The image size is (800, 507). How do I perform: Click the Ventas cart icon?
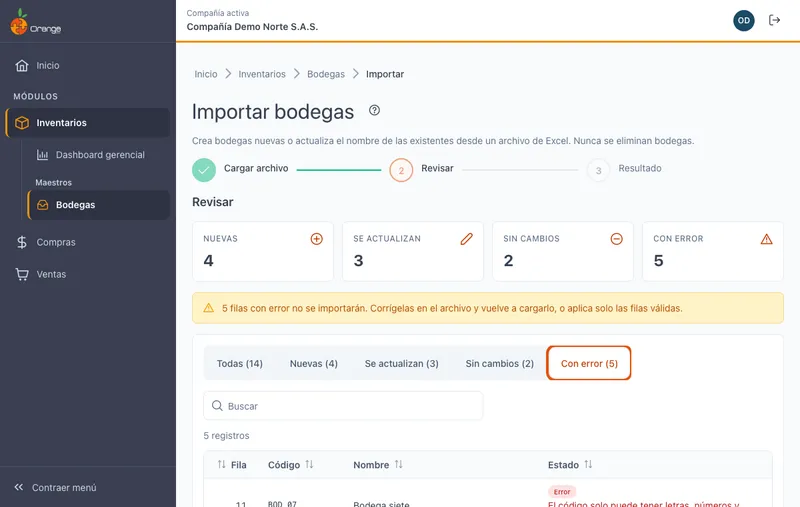pyautogui.click(x=22, y=274)
